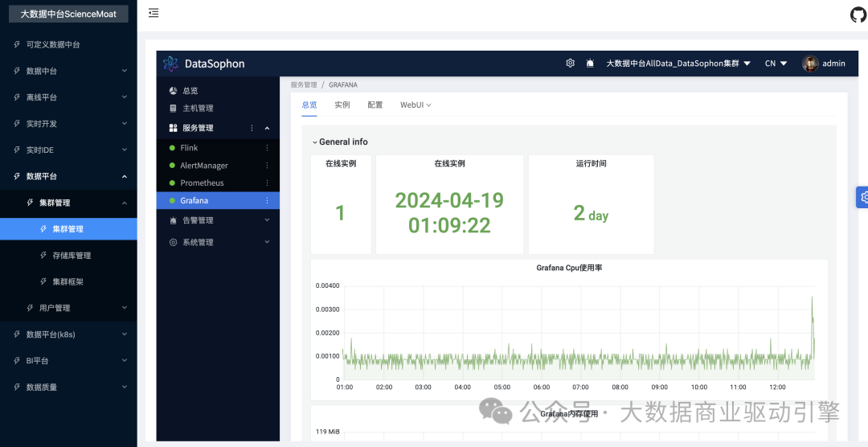
Task: Click the admin user avatar
Action: (810, 64)
